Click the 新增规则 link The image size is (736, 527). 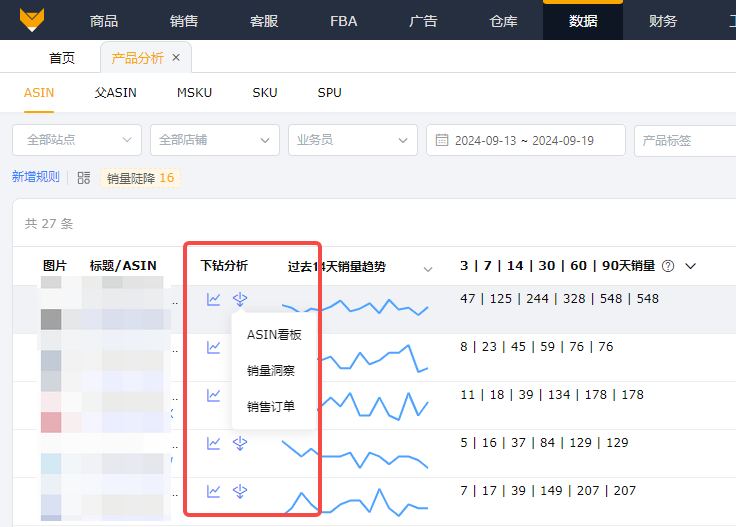tap(36, 176)
